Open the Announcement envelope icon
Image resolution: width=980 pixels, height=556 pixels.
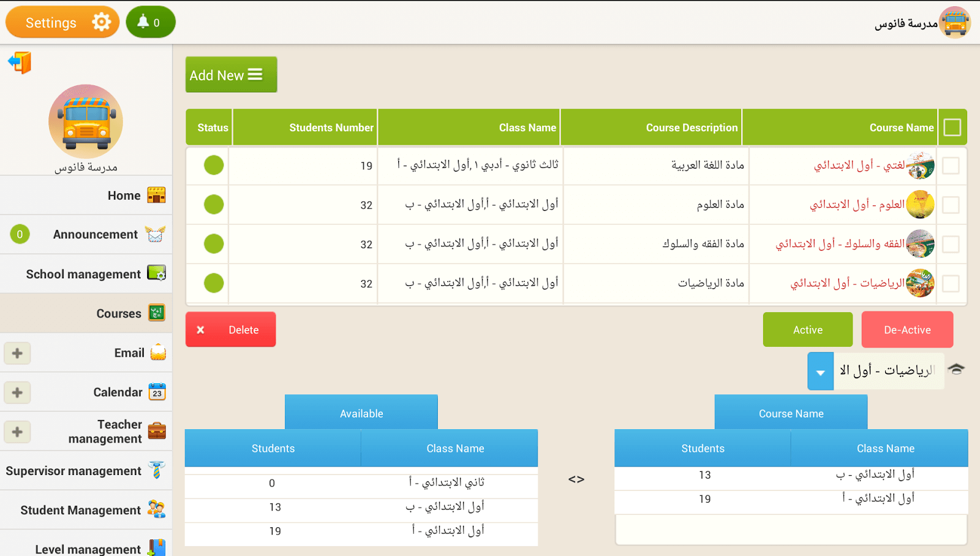[155, 234]
